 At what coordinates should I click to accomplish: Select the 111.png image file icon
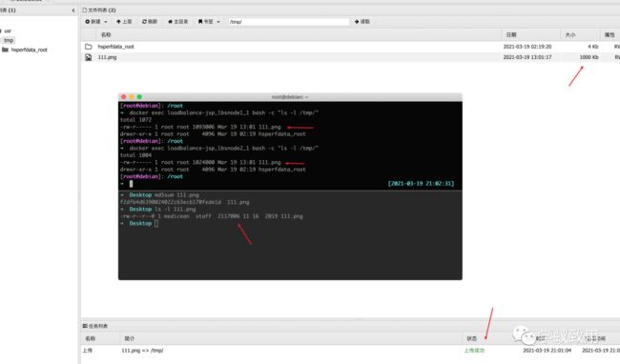click(88, 57)
